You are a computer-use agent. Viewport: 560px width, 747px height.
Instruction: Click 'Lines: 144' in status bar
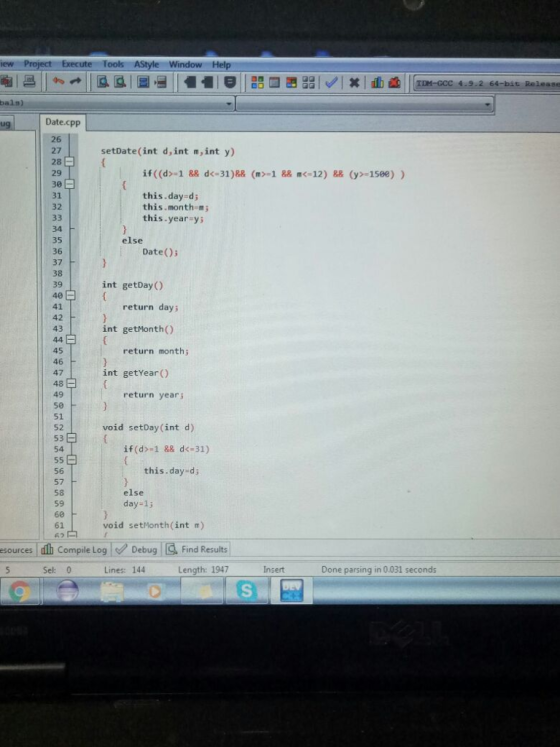(x=125, y=570)
